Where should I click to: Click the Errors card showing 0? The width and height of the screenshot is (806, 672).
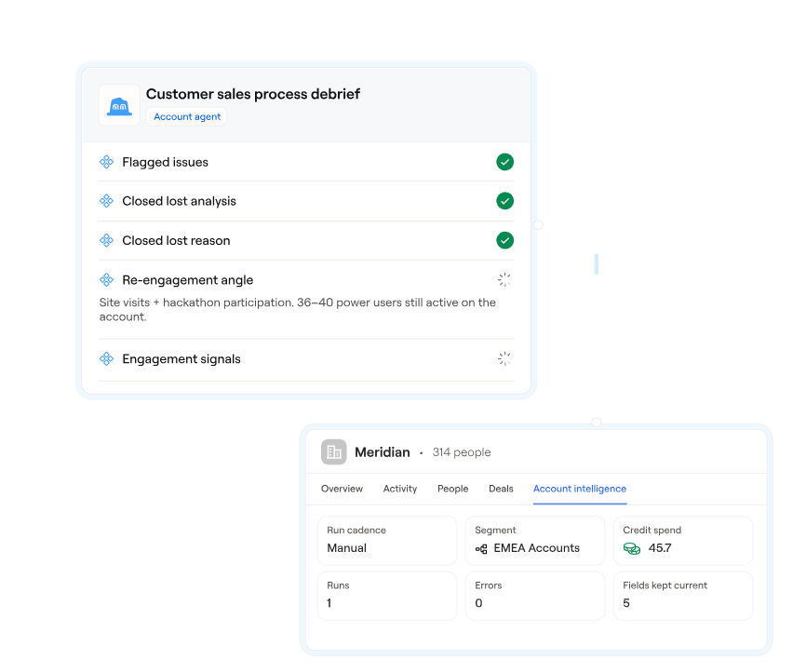click(535, 596)
